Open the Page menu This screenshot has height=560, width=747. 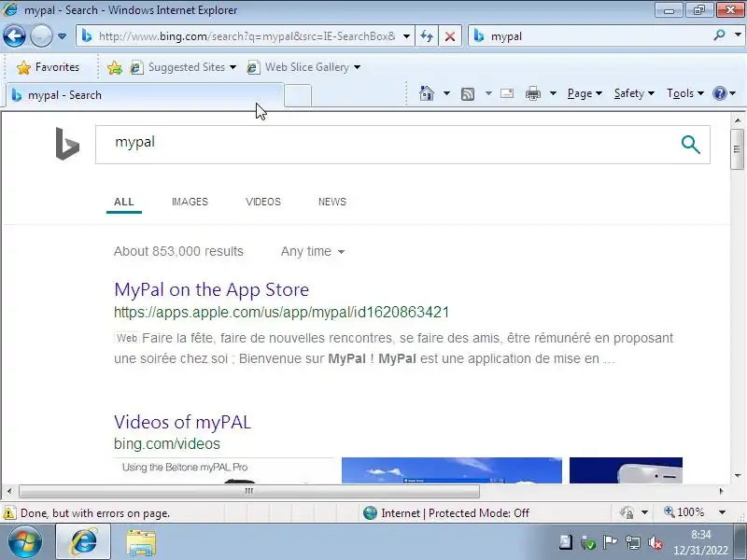click(x=585, y=93)
